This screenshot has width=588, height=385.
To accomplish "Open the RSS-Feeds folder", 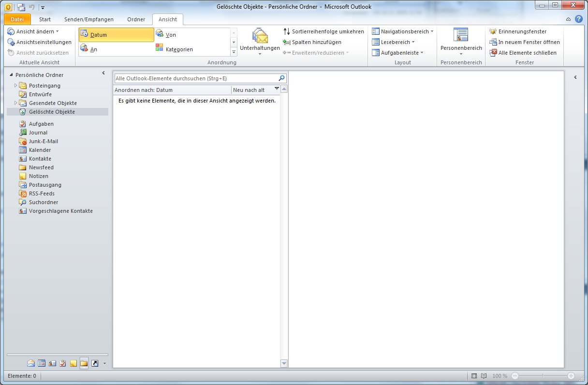I will [42, 193].
